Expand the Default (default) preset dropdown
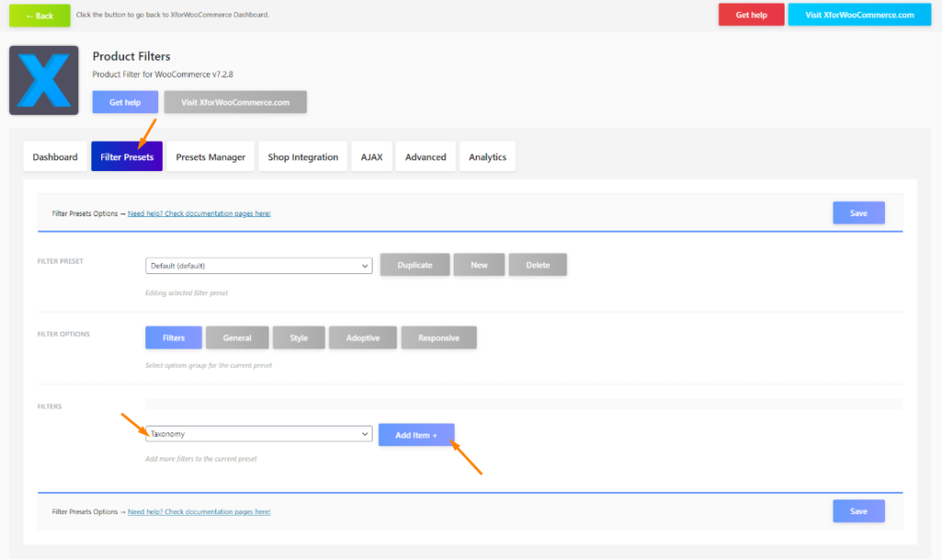 click(x=258, y=266)
